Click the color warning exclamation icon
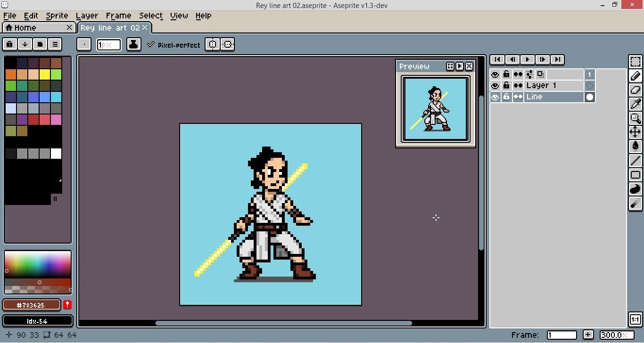The height and width of the screenshot is (343, 644). [x=67, y=305]
